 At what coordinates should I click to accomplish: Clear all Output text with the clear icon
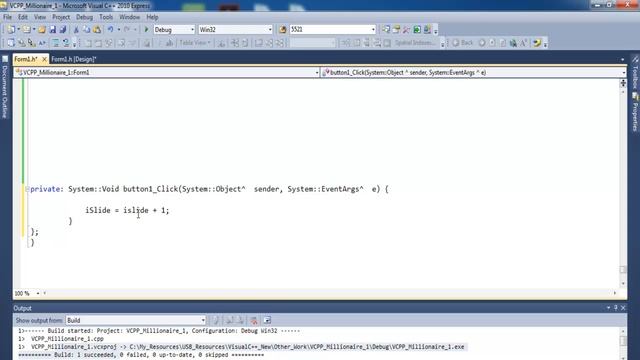point(254,320)
